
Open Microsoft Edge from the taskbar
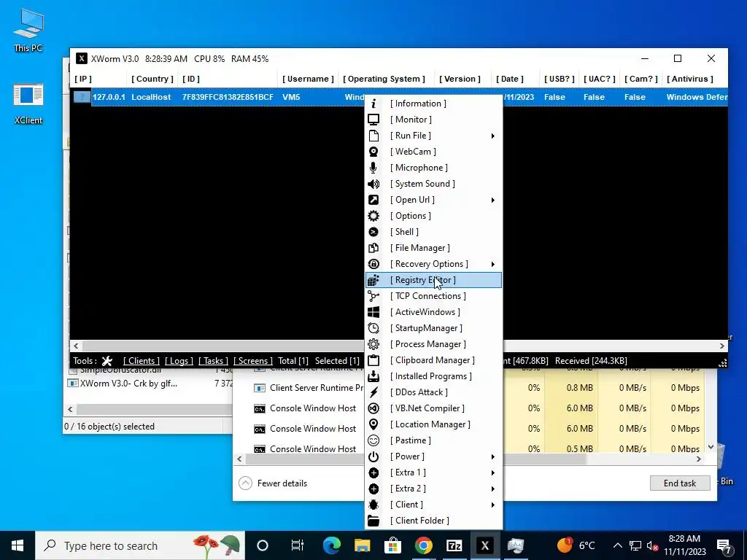(332, 545)
